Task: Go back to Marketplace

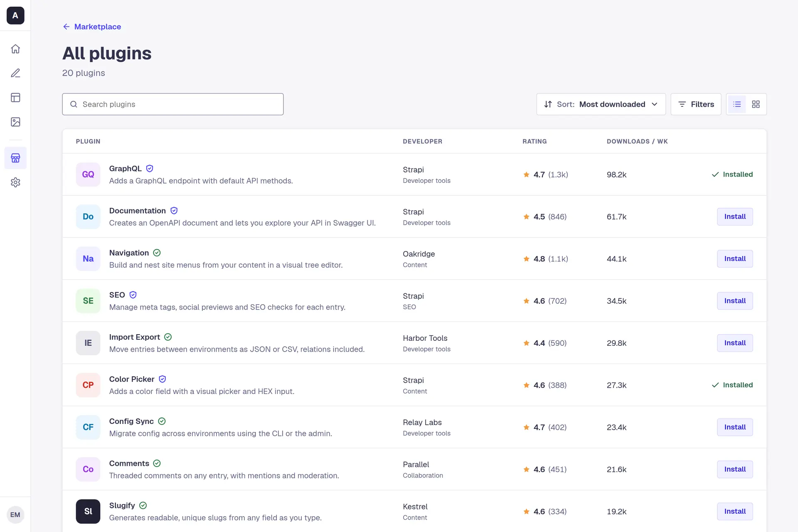Action: pyautogui.click(x=92, y=27)
